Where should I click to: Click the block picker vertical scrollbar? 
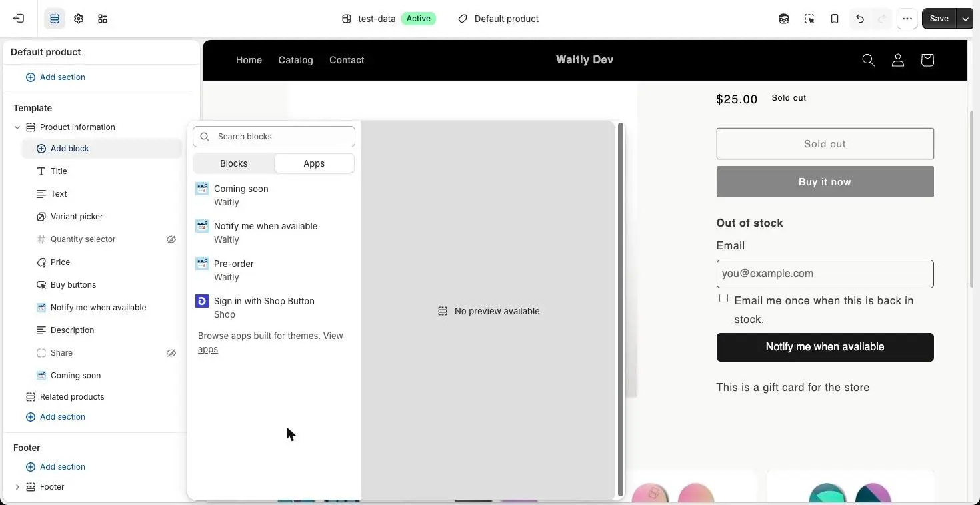click(621, 310)
